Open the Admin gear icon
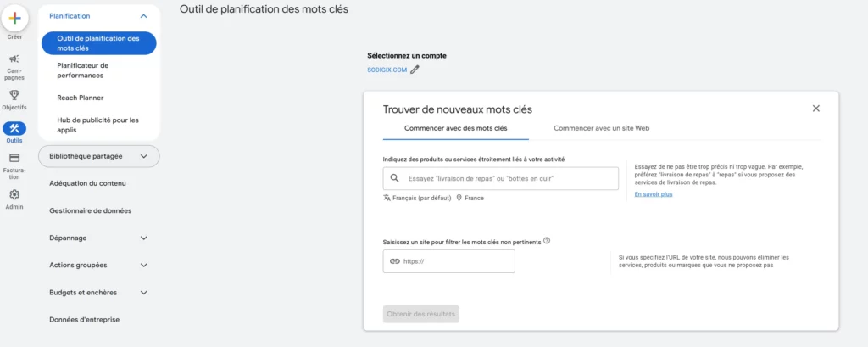Image resolution: width=868 pixels, height=347 pixels. 15,194
